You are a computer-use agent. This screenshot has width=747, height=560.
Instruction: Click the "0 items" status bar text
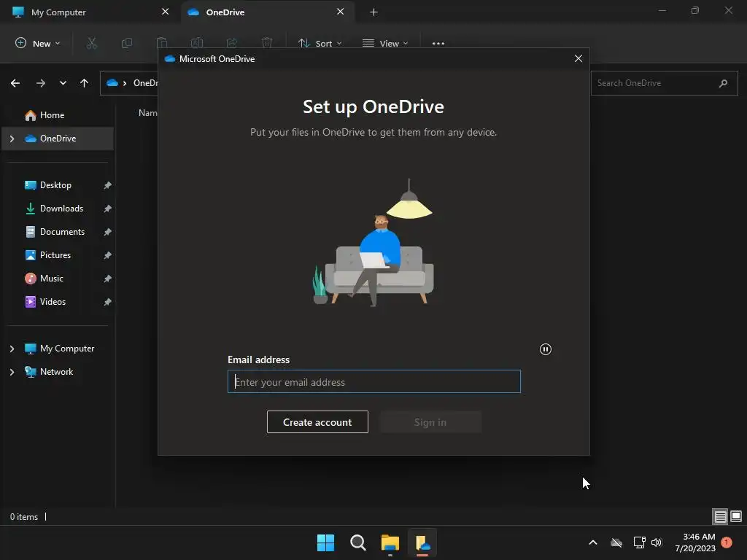pos(24,517)
